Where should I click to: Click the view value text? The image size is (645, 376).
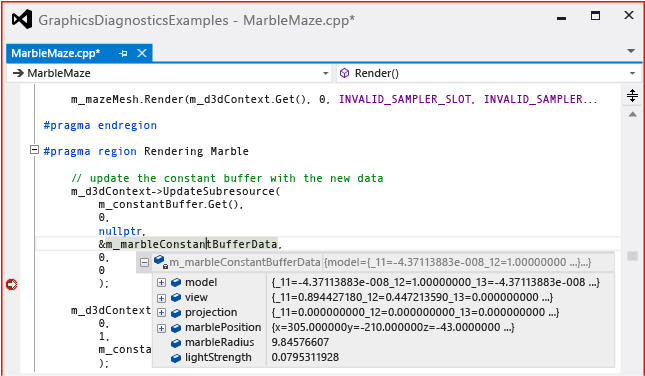412,297
